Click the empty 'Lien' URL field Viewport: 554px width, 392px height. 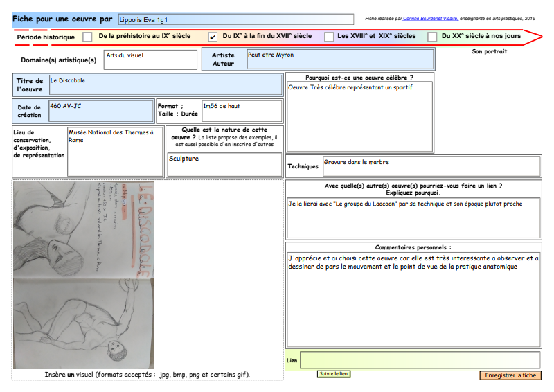point(420,360)
